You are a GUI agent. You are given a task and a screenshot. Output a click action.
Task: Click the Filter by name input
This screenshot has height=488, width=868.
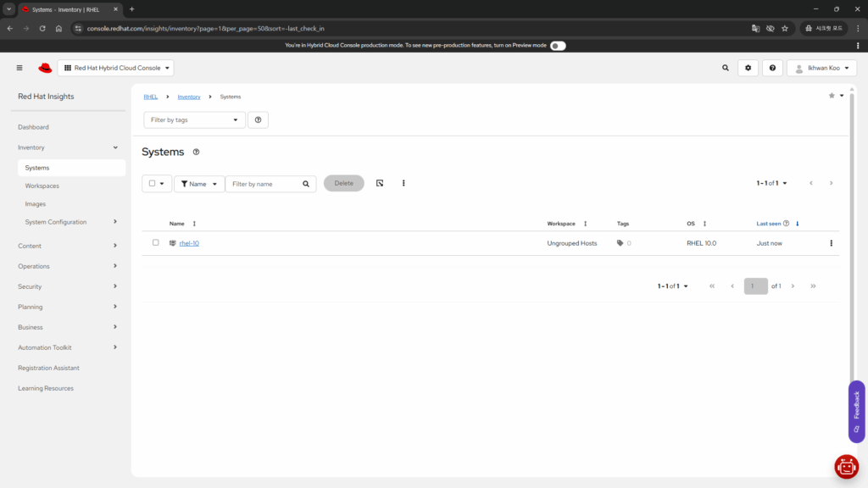[263, 184]
